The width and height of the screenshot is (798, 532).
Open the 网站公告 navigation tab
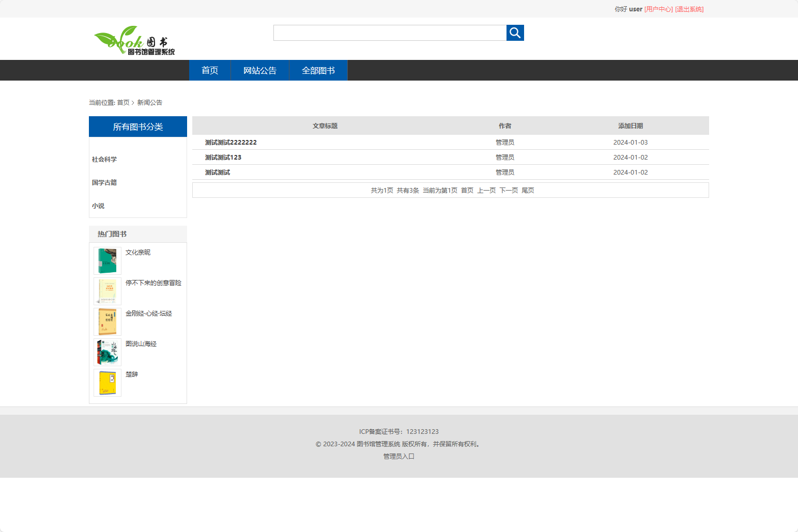pyautogui.click(x=260, y=70)
